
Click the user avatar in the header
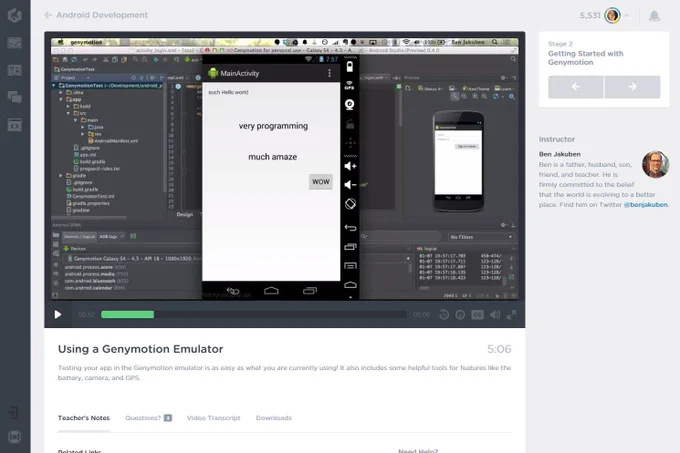(612, 16)
